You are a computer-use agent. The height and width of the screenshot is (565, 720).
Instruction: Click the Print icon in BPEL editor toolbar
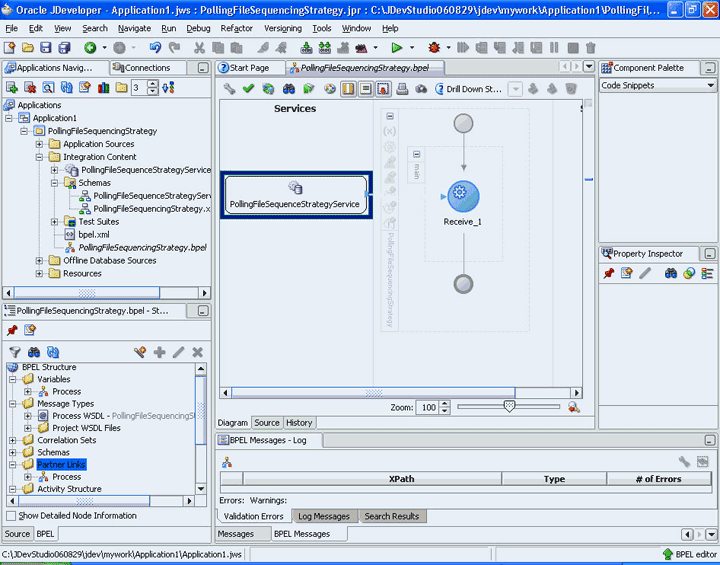click(x=402, y=88)
